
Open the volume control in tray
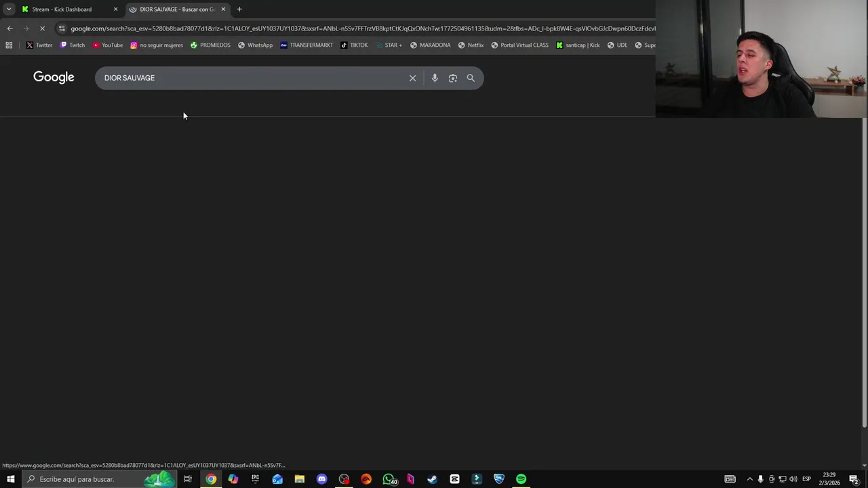point(793,479)
